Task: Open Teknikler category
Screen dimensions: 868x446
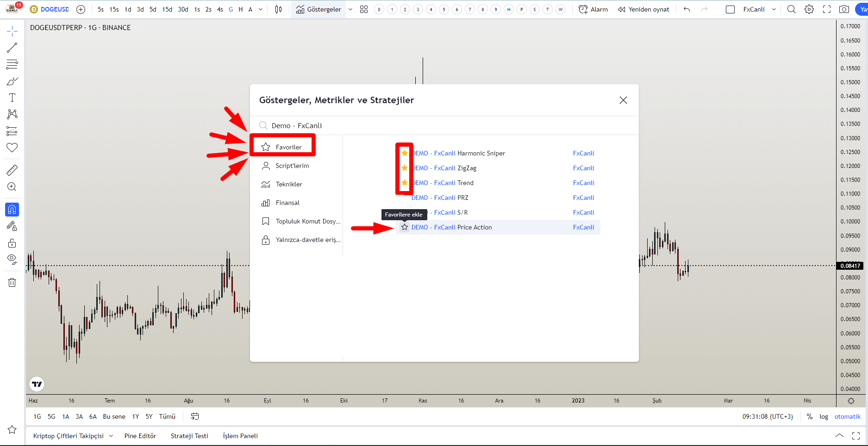Action: (x=289, y=184)
